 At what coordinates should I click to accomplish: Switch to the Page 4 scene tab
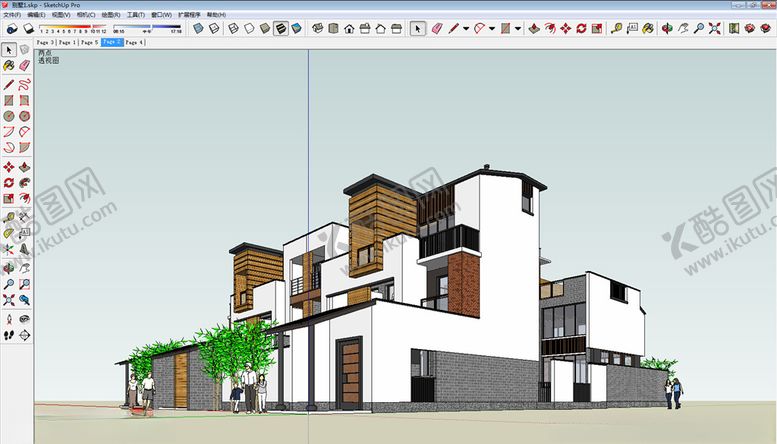pos(134,43)
